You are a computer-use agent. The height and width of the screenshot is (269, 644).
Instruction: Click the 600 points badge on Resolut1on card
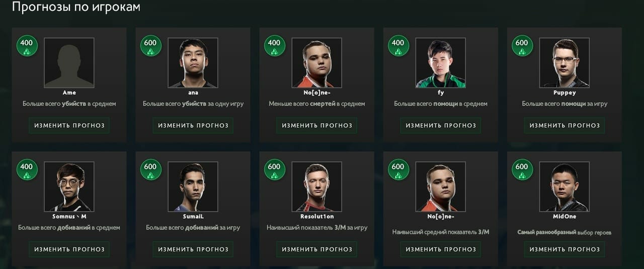click(x=274, y=169)
